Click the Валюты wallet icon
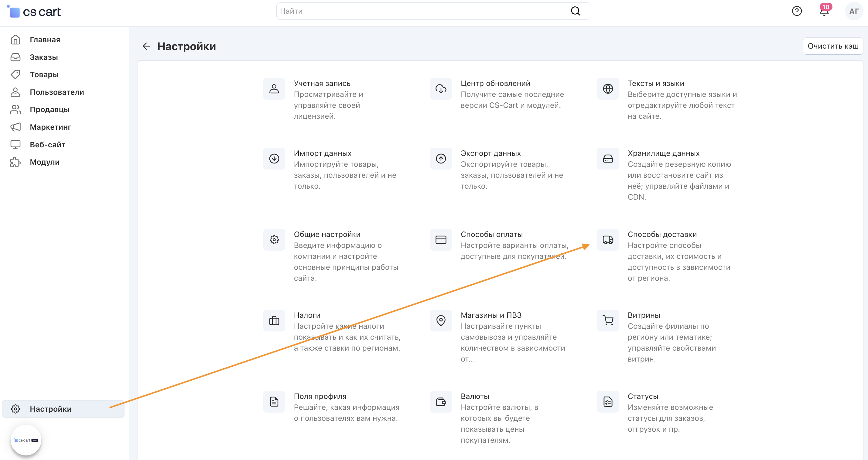Viewport: 868px width, 460px height. (x=441, y=401)
